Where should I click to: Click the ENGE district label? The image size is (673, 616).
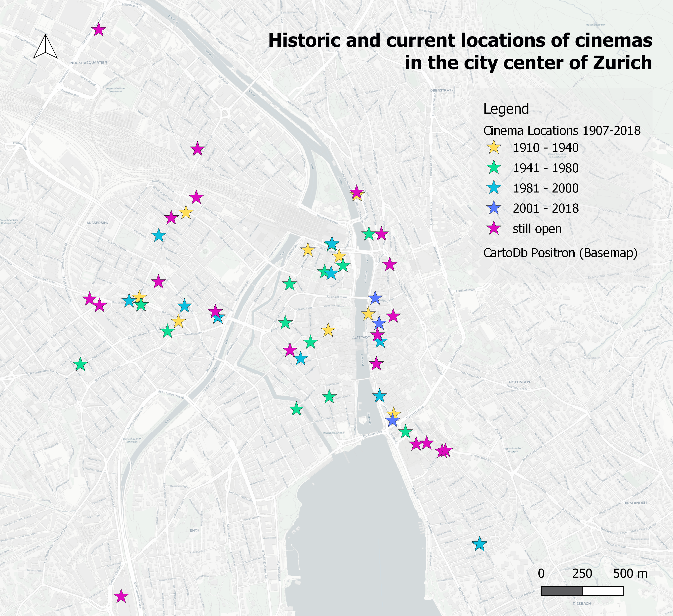[195, 530]
